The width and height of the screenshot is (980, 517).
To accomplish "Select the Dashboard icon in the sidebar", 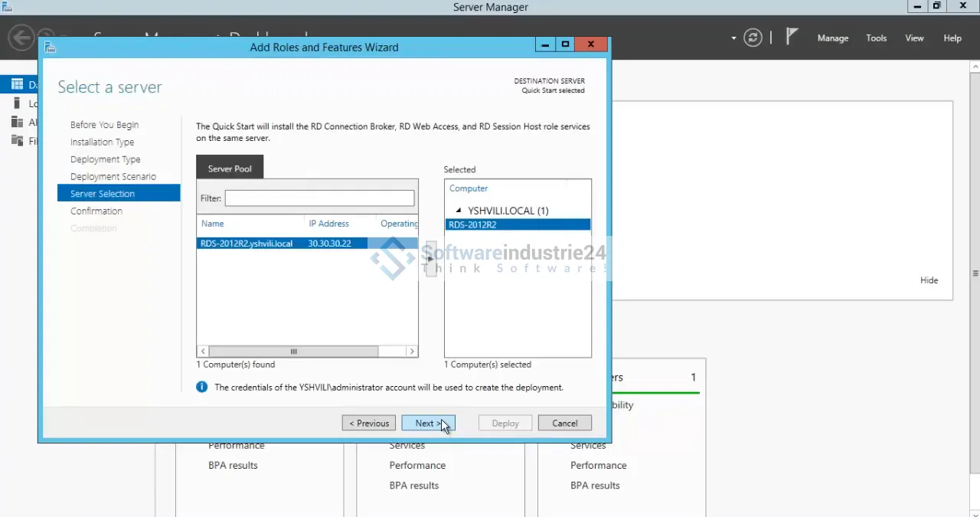I will [17, 84].
